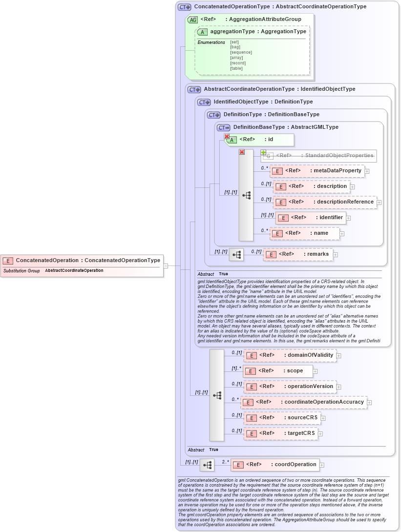Click the sequence compositor icon before coordOperation
Image resolution: width=401 pixels, height=532 pixels.
[208, 465]
